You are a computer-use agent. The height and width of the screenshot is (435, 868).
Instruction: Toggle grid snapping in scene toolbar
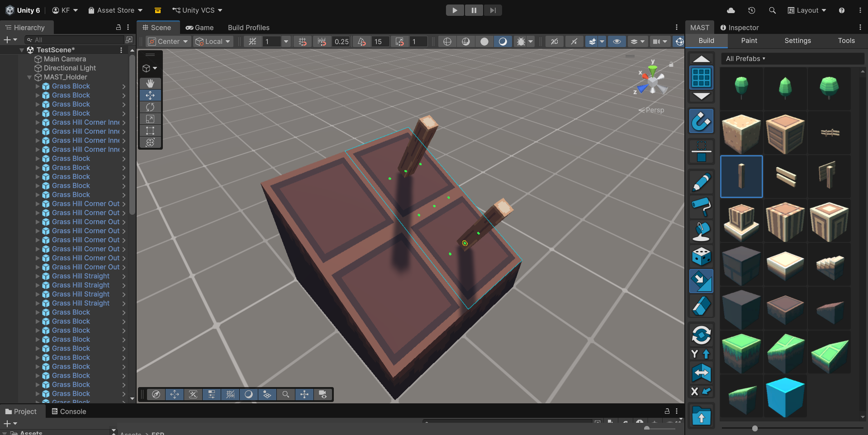(x=303, y=42)
